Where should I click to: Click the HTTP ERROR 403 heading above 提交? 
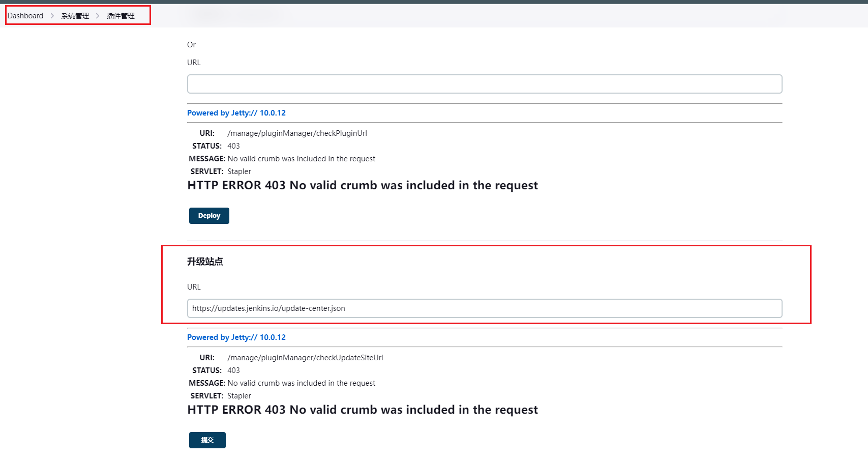(363, 410)
